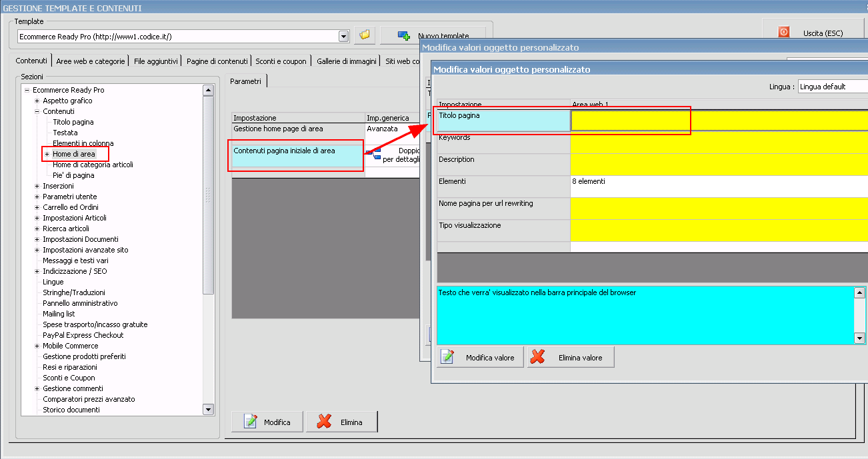Expand the Indicizzazione / SEO node
Viewport: 868px width, 459px height.
tap(37, 271)
